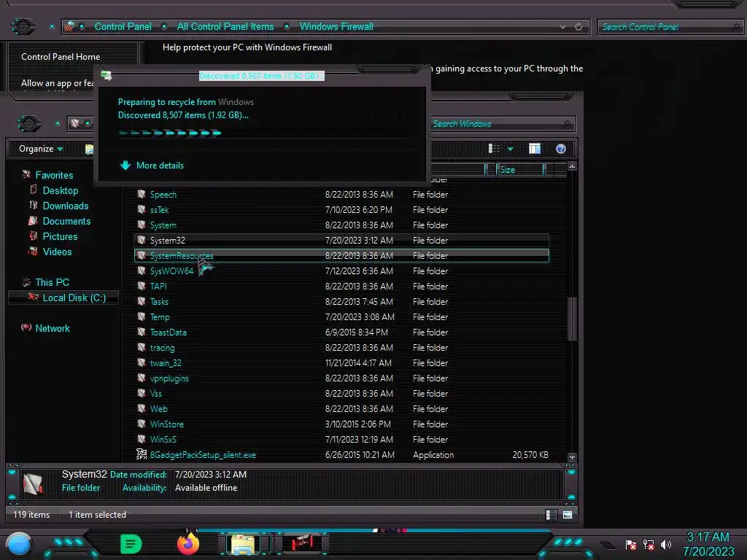Screen dimensions: 747x560
Task: Open the Explorer help icon
Action: 561,149
